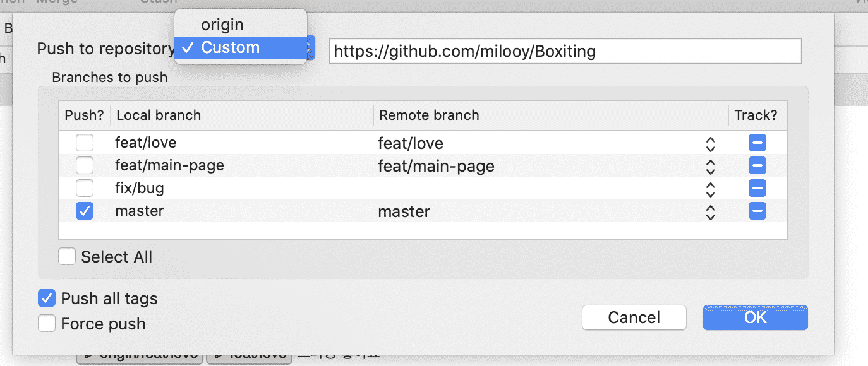This screenshot has width=868, height=366.
Task: Open remote branch dropdown for master
Action: (x=711, y=211)
